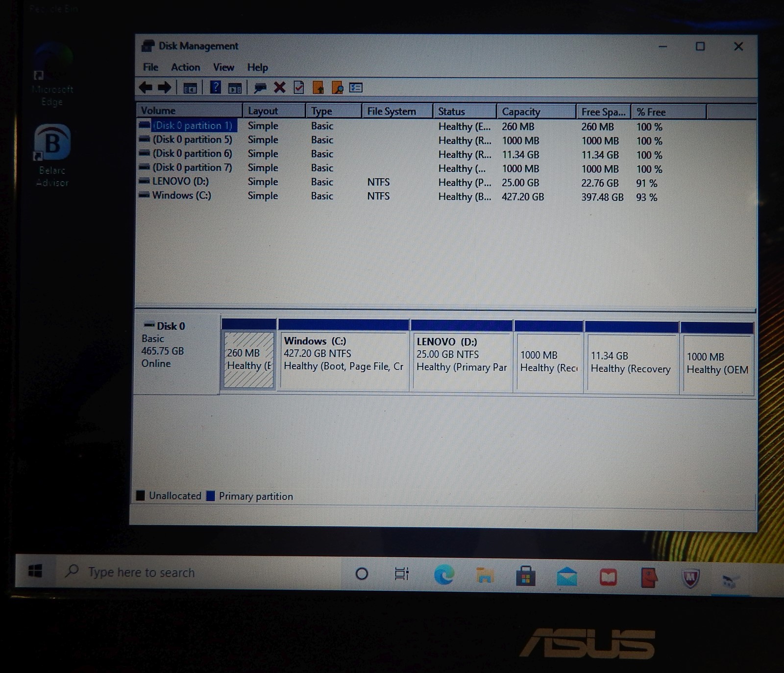
Task: Sort by Capacity column header
Action: 536,112
